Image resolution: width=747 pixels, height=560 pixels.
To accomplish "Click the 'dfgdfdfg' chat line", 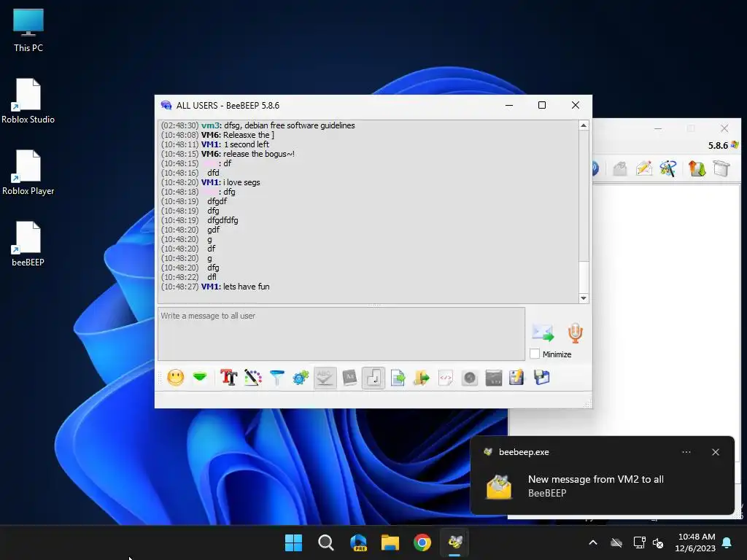I will tap(222, 220).
